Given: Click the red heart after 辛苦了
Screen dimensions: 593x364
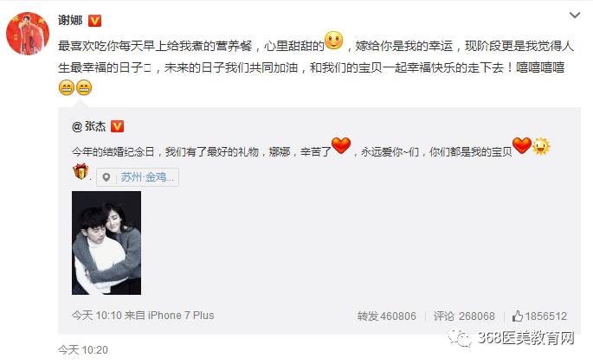Looking at the screenshot, I should click(341, 146).
